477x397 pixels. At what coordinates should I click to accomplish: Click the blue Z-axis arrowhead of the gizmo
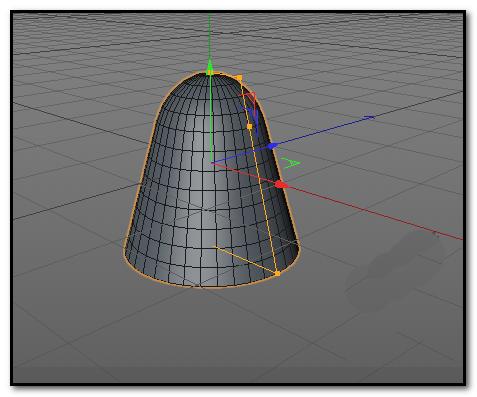[272, 146]
